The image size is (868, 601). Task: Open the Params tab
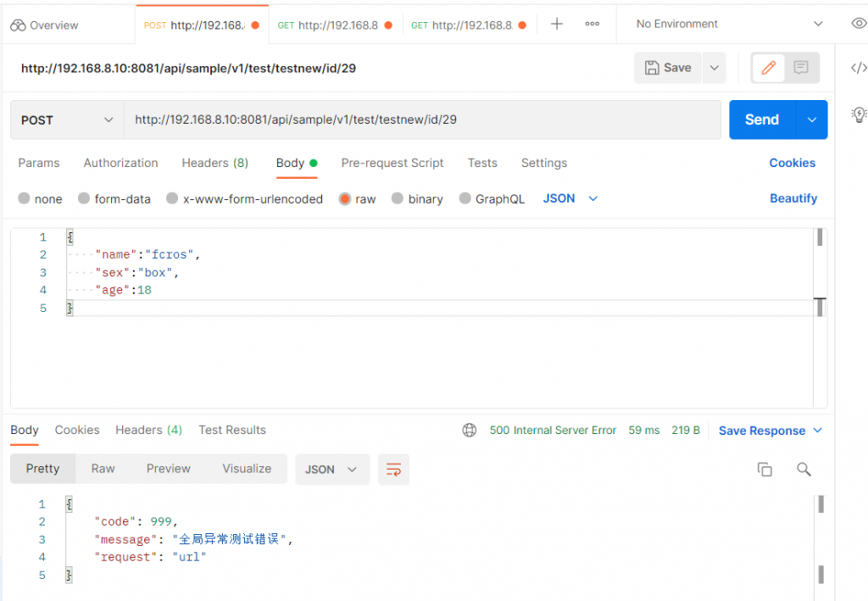(x=39, y=163)
